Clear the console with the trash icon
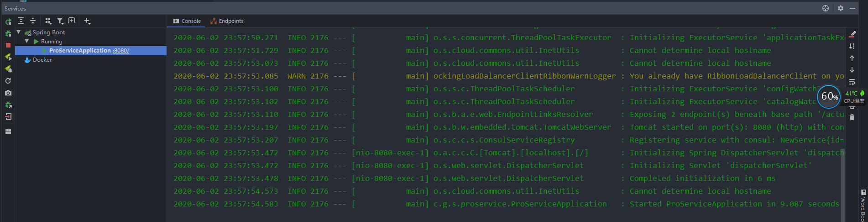This screenshot has height=222, width=868. [x=852, y=117]
